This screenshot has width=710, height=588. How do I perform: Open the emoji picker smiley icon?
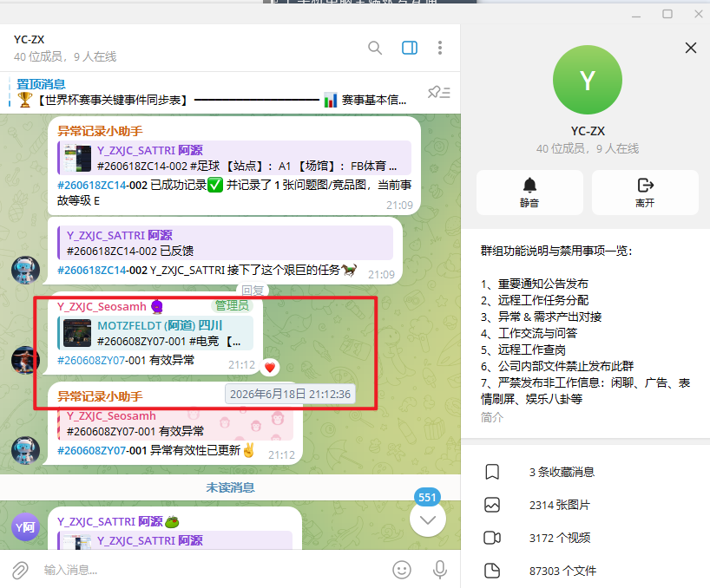tap(402, 570)
